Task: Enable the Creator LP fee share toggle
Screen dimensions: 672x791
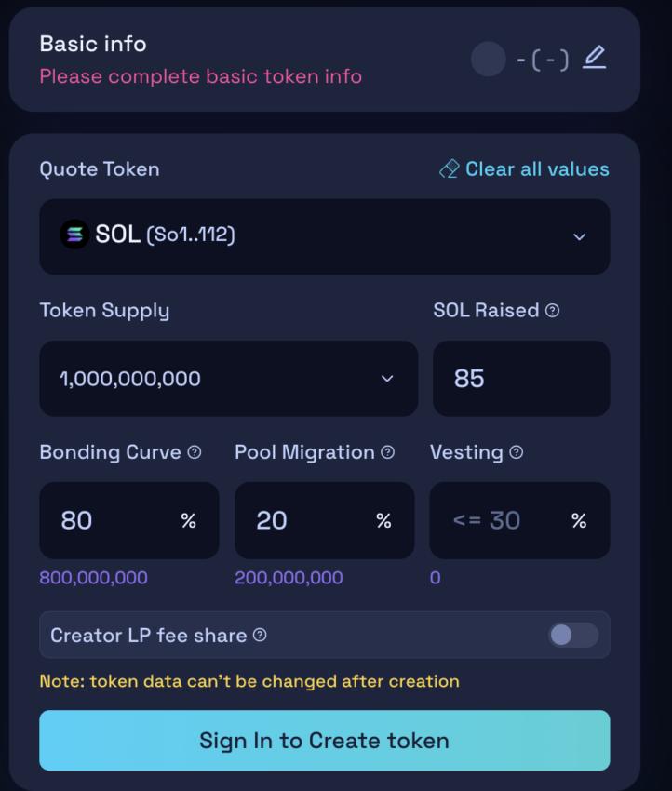Action: (573, 634)
